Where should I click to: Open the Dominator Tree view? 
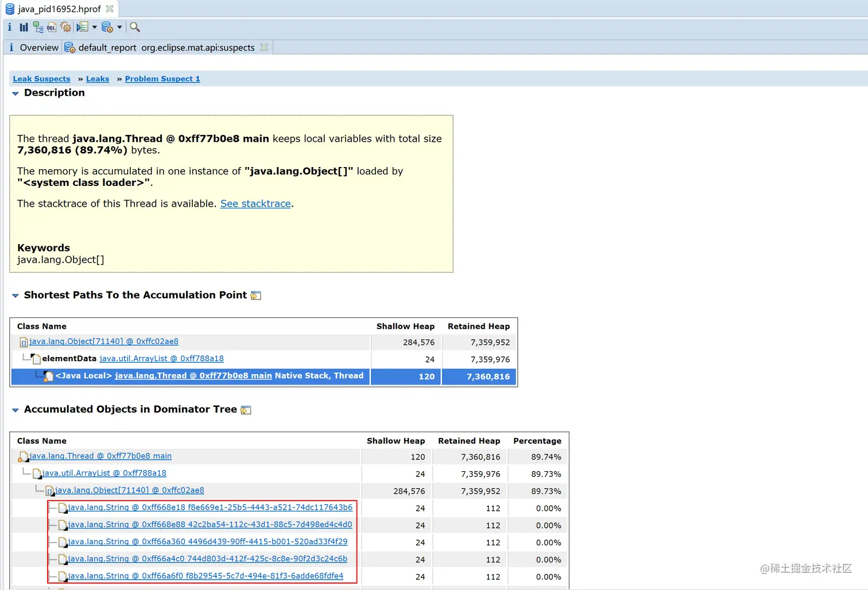[38, 27]
